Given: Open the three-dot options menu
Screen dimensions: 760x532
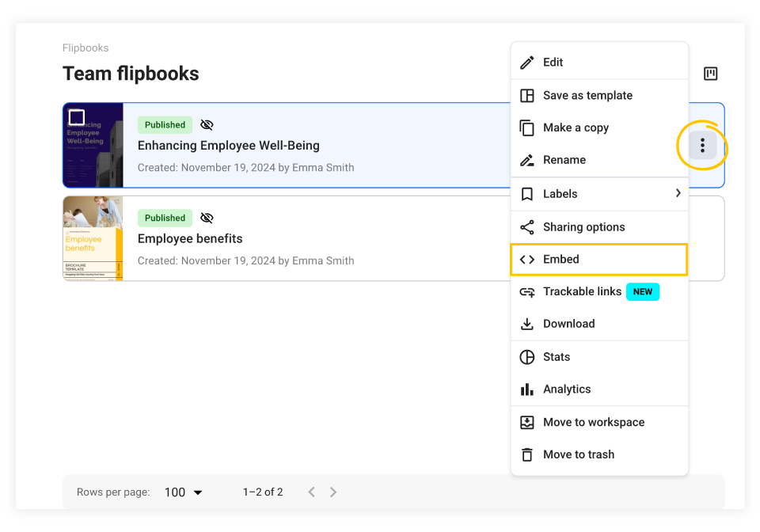Looking at the screenshot, I should 702,145.
